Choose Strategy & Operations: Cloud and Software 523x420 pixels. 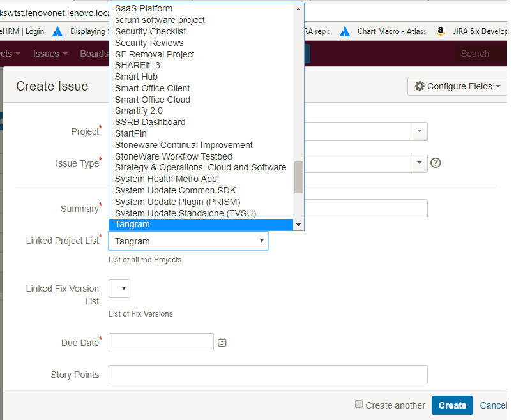pos(201,167)
